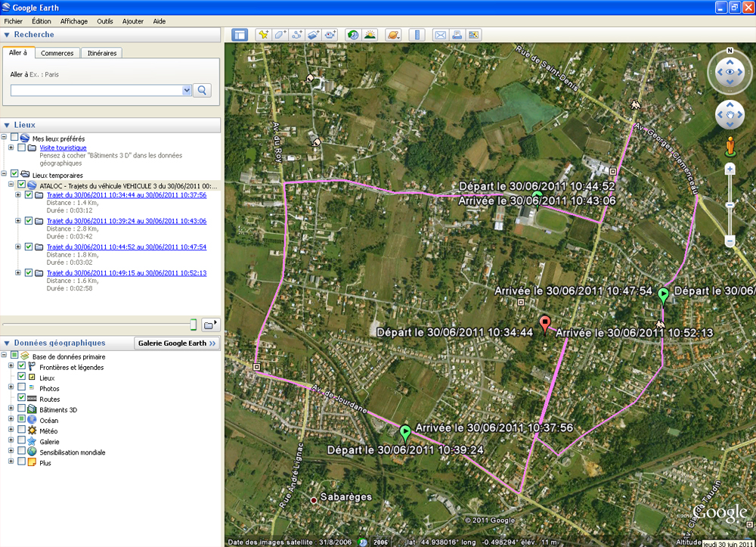
Task: Select the ATALOC Trajets du véhicule tree item
Action: (129, 185)
